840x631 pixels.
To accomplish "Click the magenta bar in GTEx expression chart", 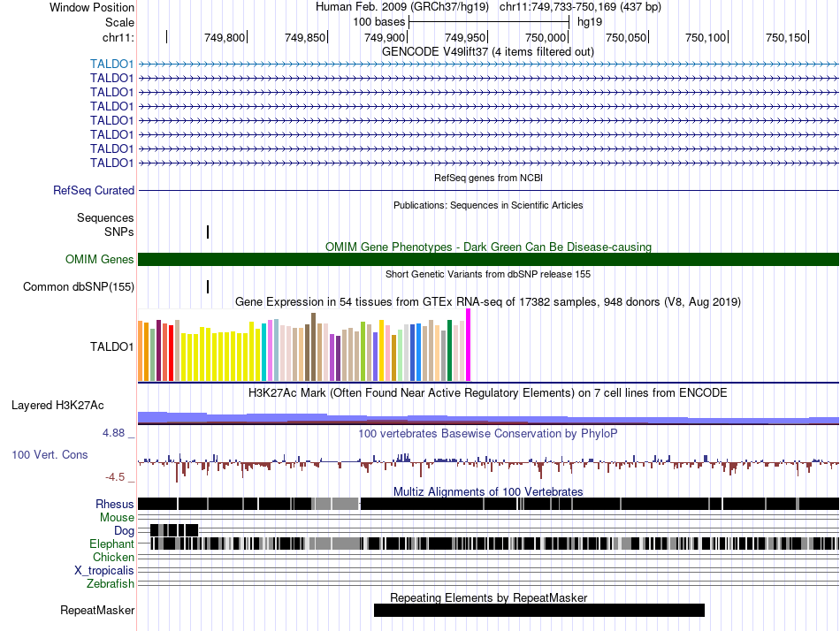I will coord(468,346).
